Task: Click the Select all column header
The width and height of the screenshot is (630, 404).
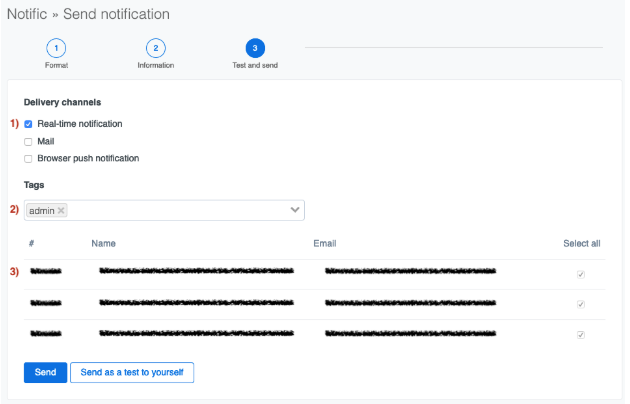Action: tap(581, 243)
